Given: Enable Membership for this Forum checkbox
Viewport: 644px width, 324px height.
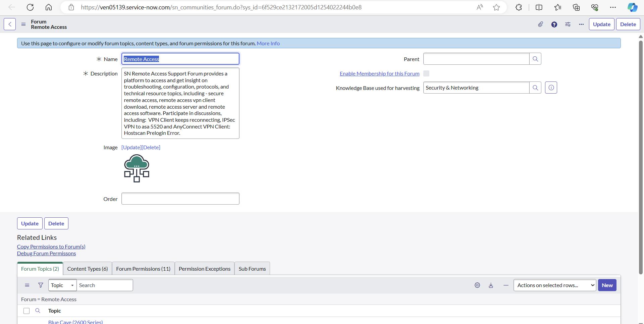Looking at the screenshot, I should coord(426,73).
